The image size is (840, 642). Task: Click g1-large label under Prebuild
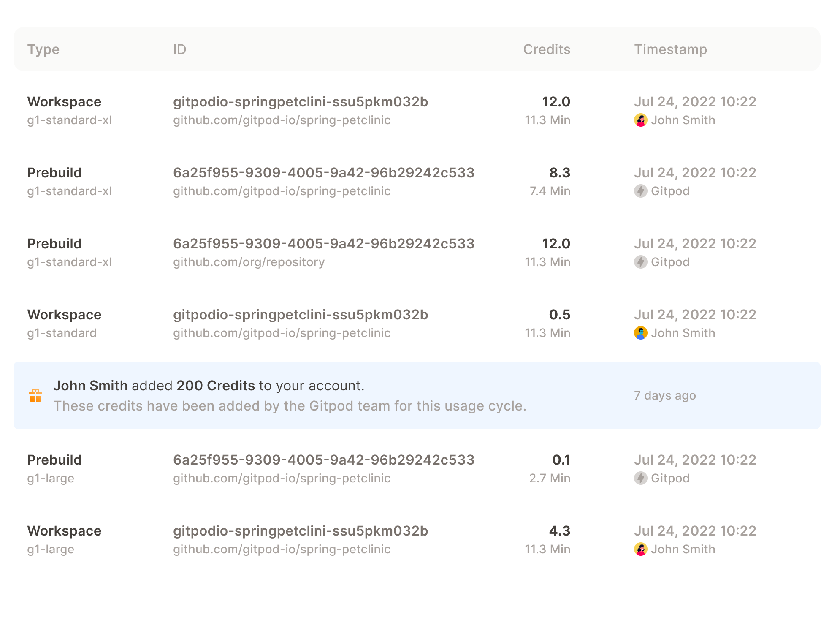(x=51, y=479)
